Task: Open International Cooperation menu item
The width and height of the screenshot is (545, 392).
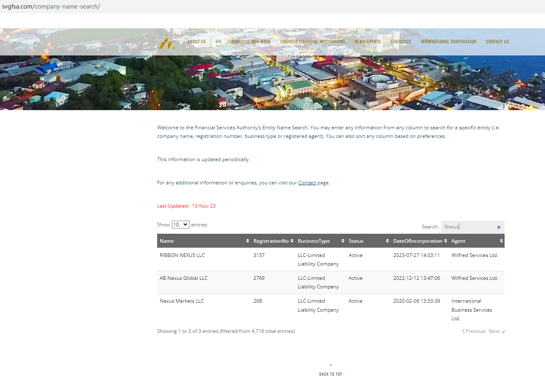Action: 448,42
